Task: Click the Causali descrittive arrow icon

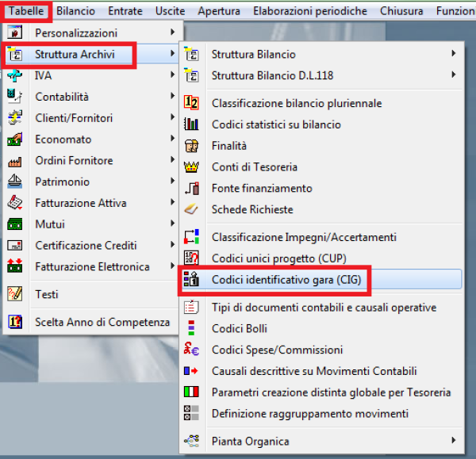Action: point(191,371)
